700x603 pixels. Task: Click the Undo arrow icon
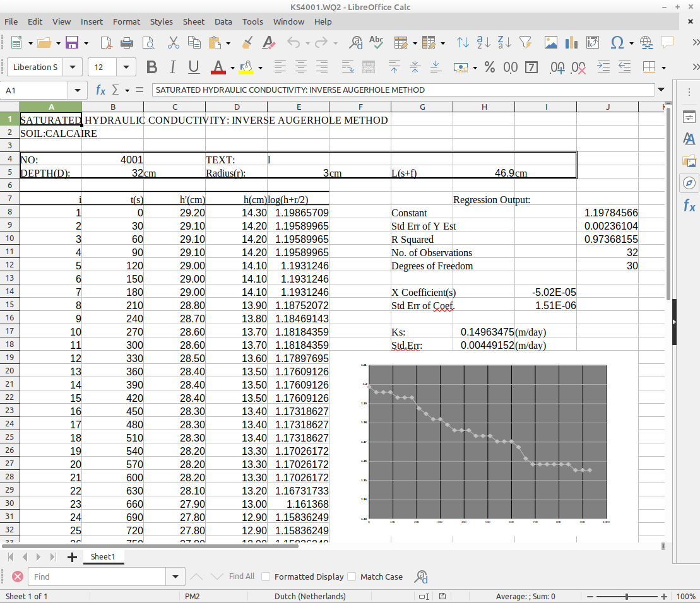click(294, 43)
